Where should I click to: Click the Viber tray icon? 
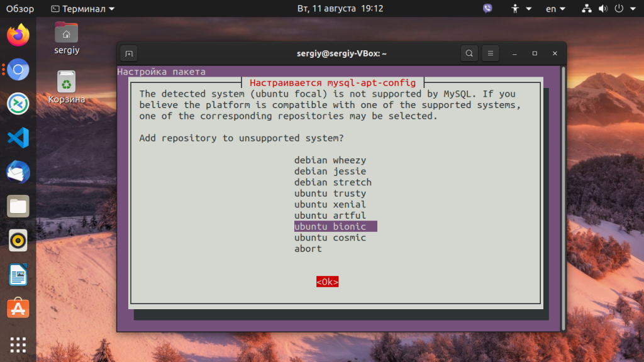coord(487,9)
